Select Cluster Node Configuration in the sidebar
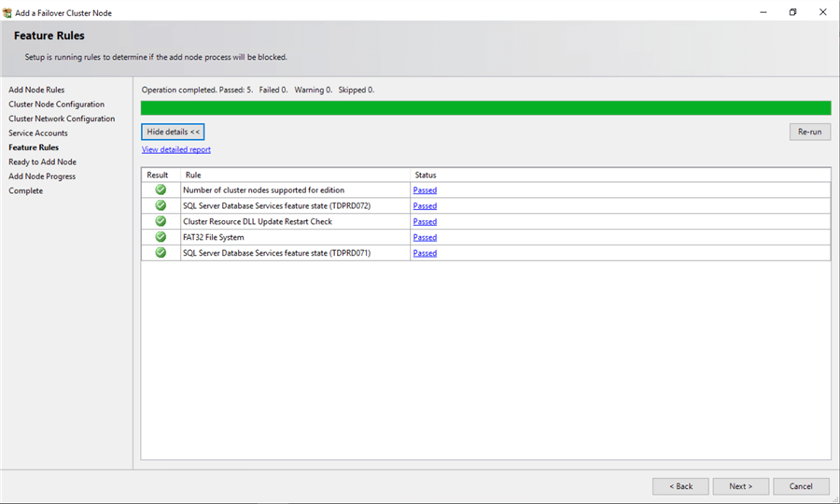840x504 pixels. [x=56, y=105]
